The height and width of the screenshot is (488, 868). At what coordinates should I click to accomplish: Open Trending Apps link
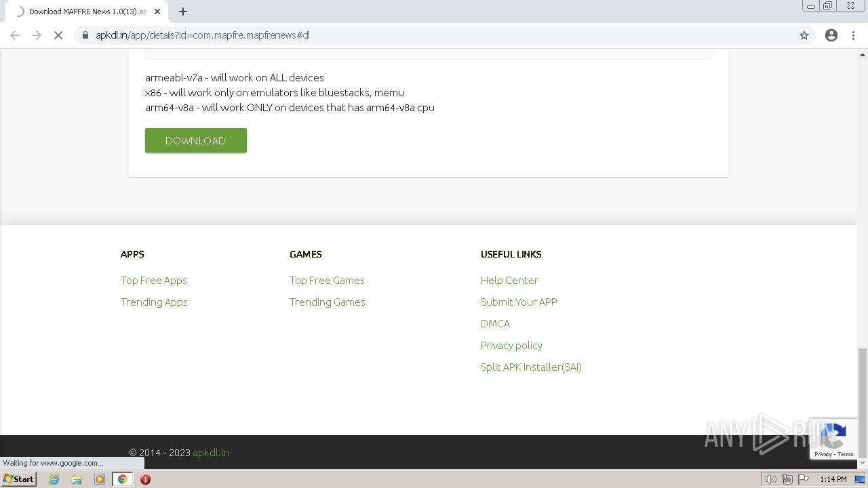pos(154,302)
